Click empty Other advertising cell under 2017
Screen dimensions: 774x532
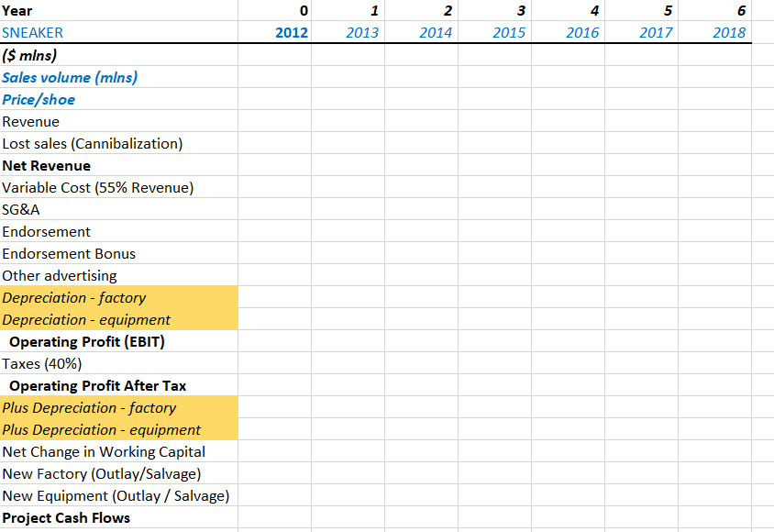point(642,275)
